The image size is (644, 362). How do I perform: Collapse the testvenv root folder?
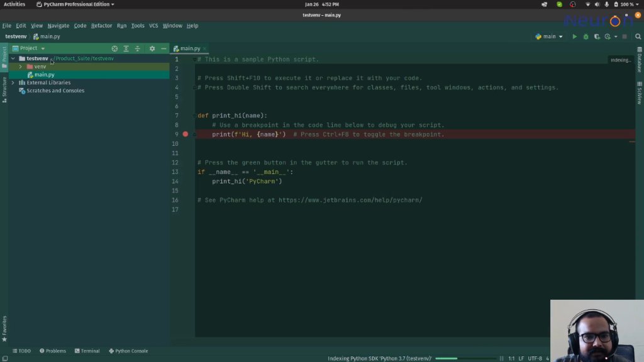coord(13,58)
